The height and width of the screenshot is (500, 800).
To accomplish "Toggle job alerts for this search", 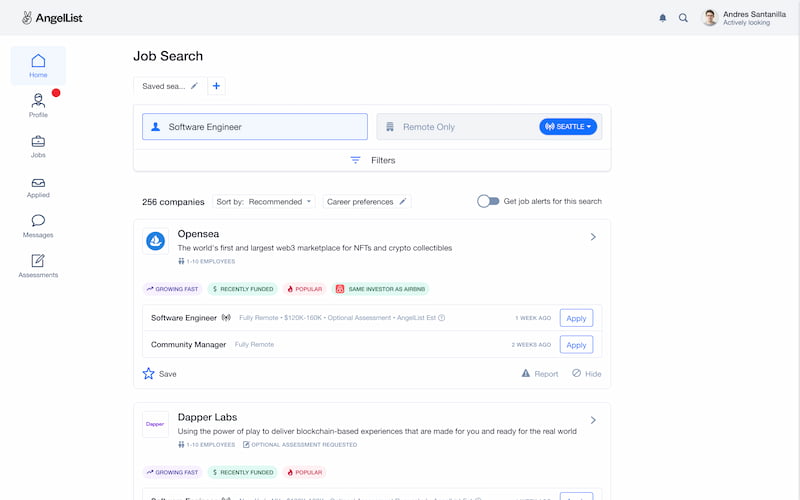I will point(488,201).
